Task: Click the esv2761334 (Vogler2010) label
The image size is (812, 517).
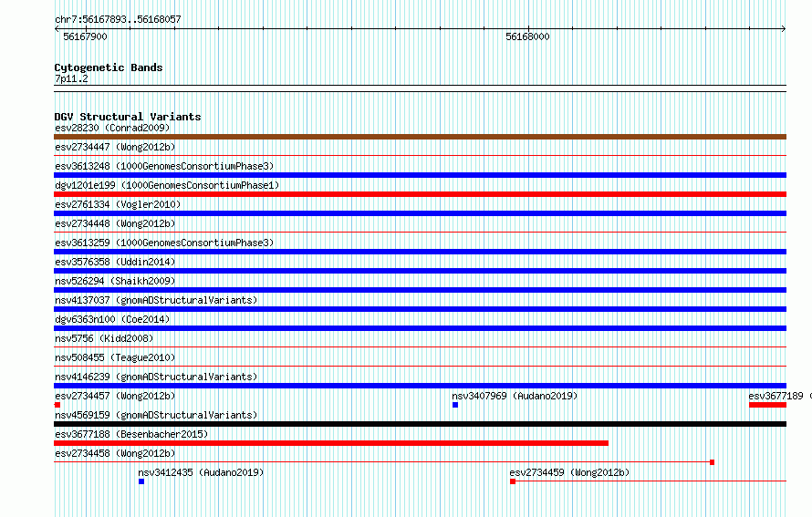Action: (118, 204)
